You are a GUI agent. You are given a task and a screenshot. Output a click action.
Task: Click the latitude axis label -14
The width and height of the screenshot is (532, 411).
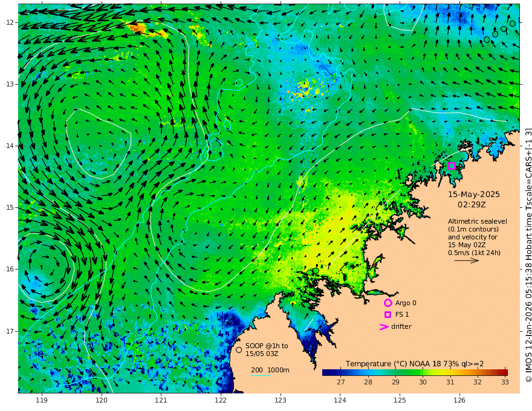(x=10, y=146)
